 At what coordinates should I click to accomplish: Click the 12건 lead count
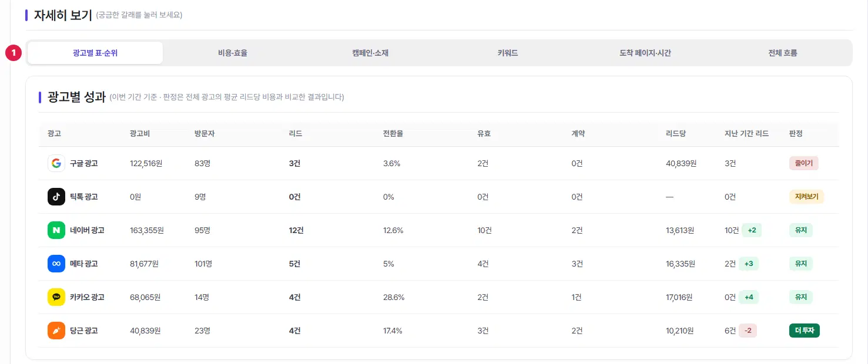[x=296, y=230]
